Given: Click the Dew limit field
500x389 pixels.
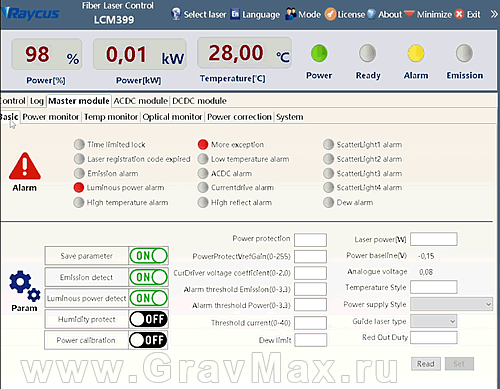Looking at the screenshot, I should 310,340.
